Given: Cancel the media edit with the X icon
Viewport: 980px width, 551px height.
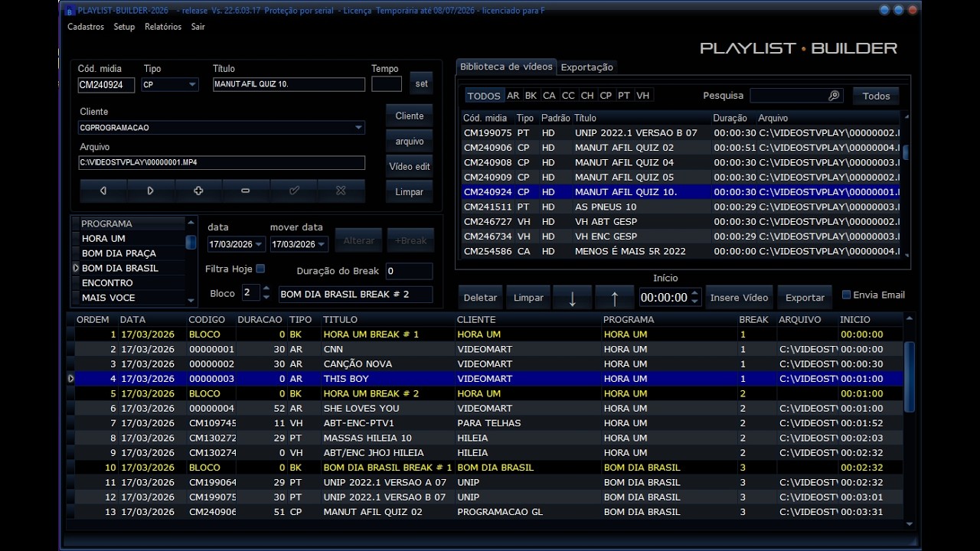Looking at the screenshot, I should (341, 191).
